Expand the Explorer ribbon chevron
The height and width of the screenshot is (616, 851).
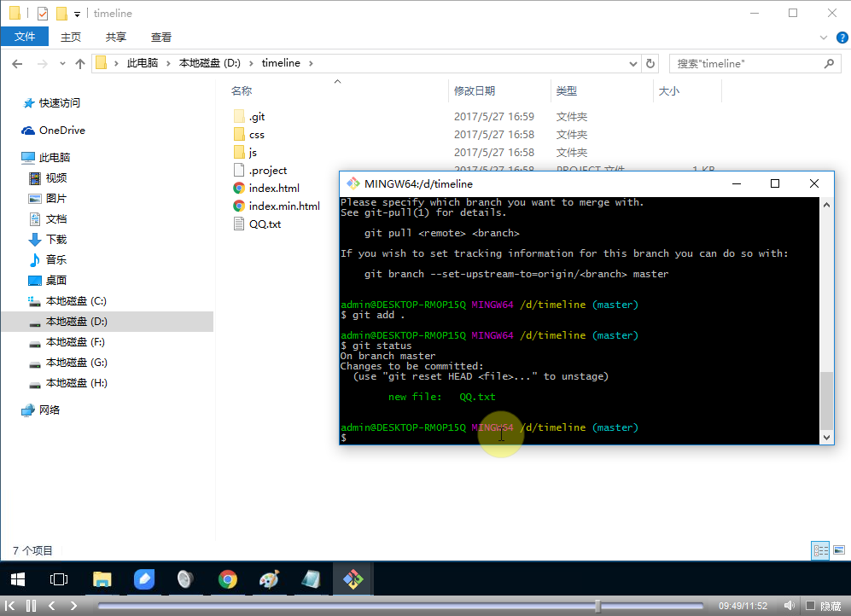click(x=824, y=38)
